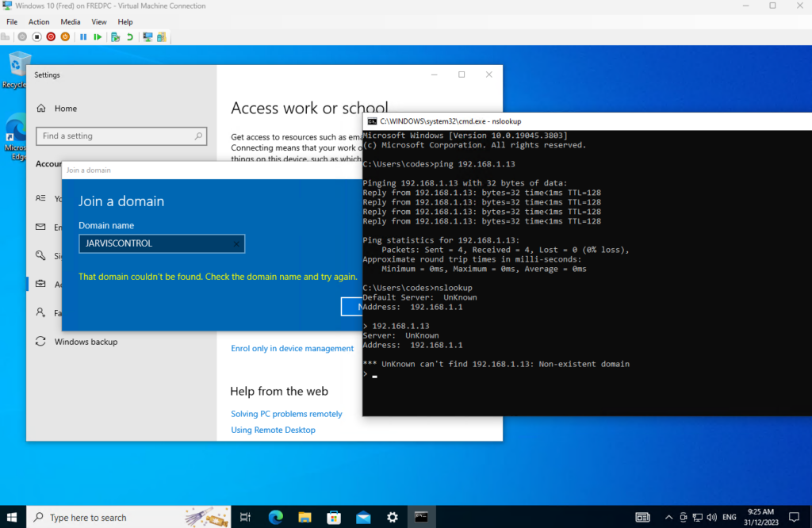Show hidden system tray icons

(669, 517)
